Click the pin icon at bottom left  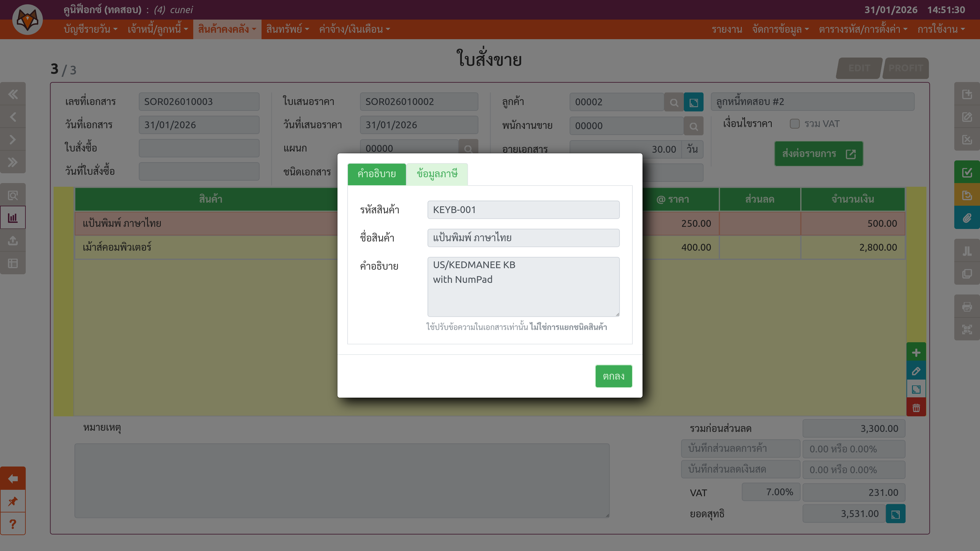point(13,501)
